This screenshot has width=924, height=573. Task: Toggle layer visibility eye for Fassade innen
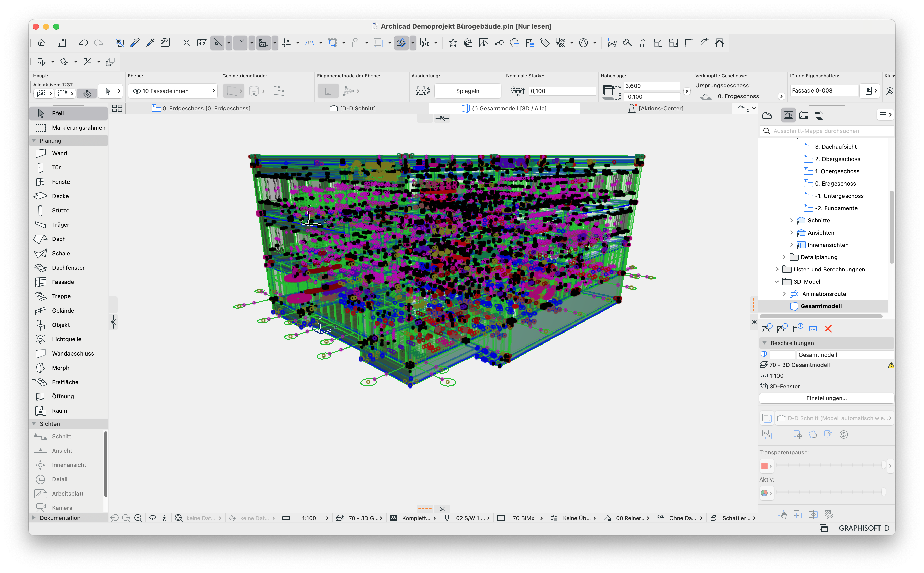[x=137, y=91]
